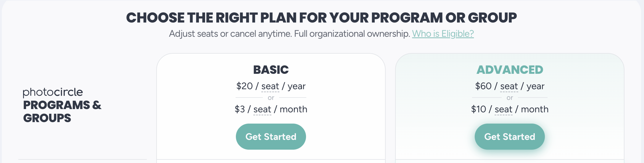Select the ADVANCED plan heading
Screen dimensions: 644x163
coord(510,70)
